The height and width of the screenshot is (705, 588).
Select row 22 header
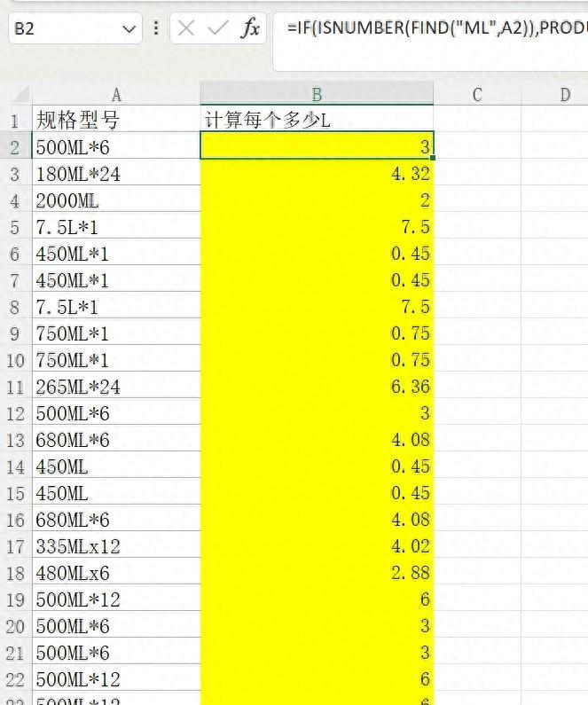pyautogui.click(x=15, y=679)
